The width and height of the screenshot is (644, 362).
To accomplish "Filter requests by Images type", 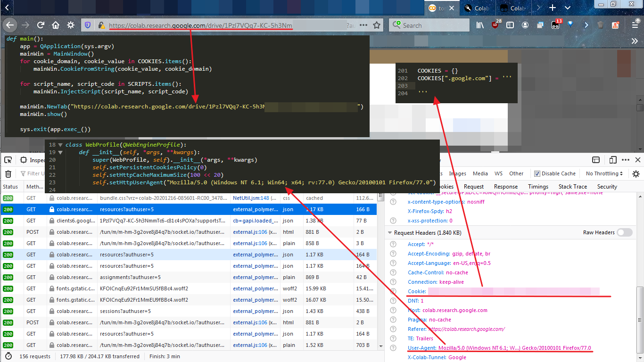I will (457, 173).
